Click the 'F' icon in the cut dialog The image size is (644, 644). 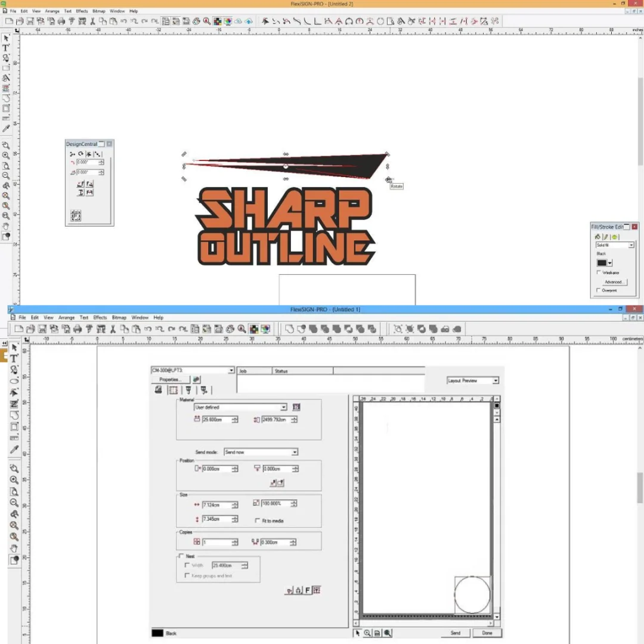[308, 590]
